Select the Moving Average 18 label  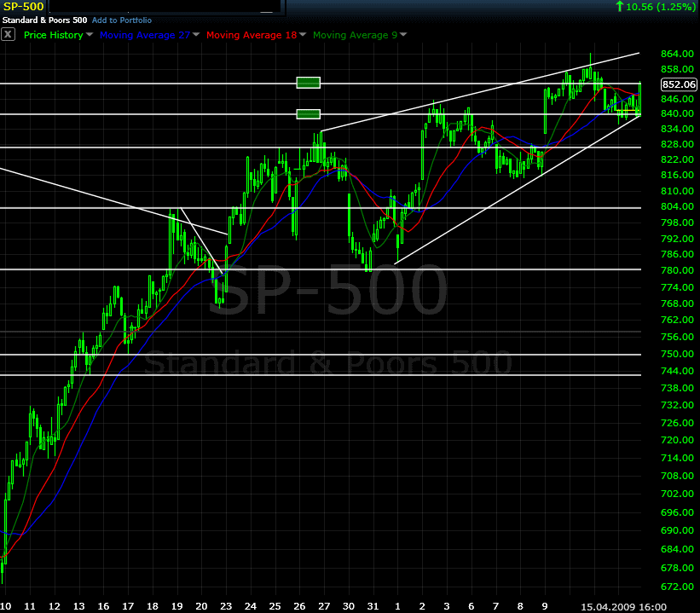point(252,35)
